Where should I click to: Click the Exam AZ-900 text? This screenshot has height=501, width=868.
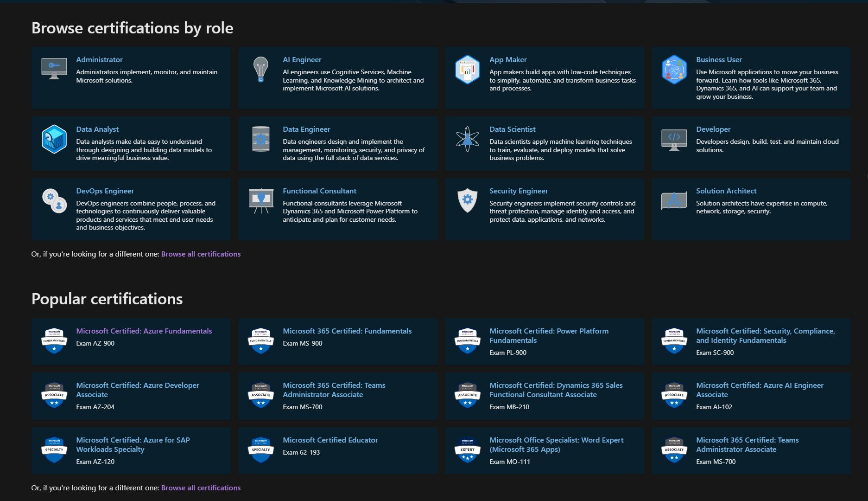95,344
